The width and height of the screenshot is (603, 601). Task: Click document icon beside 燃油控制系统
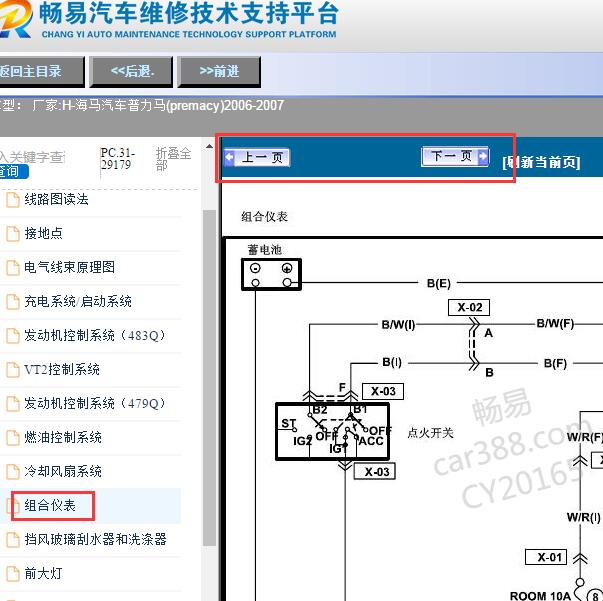13,438
